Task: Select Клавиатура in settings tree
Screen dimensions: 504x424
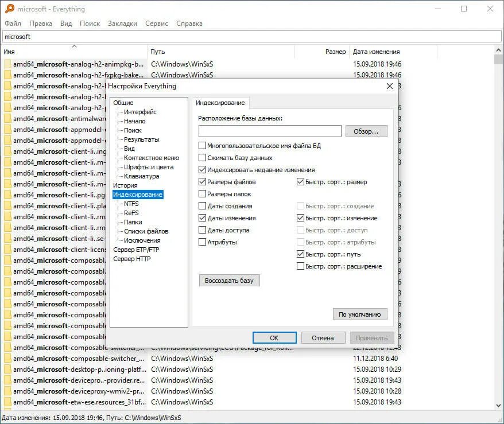Action: click(x=141, y=176)
